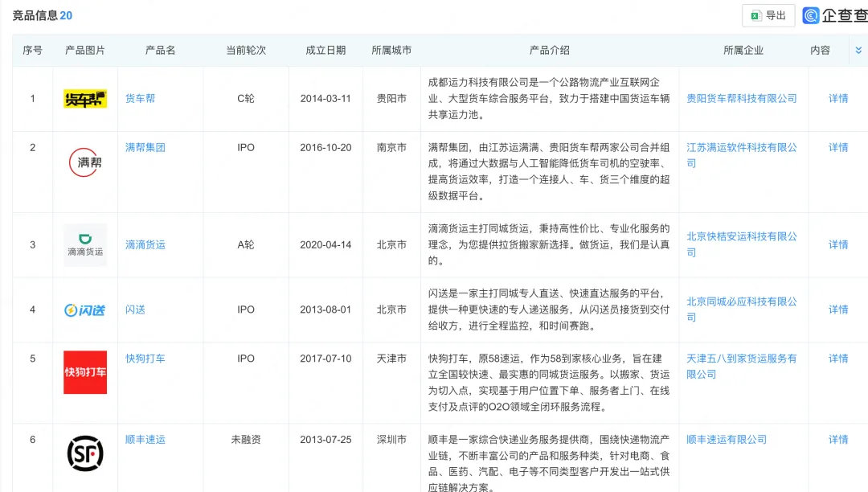The height and width of the screenshot is (492, 868).
Task: Export table with the 导出 button
Action: click(768, 15)
